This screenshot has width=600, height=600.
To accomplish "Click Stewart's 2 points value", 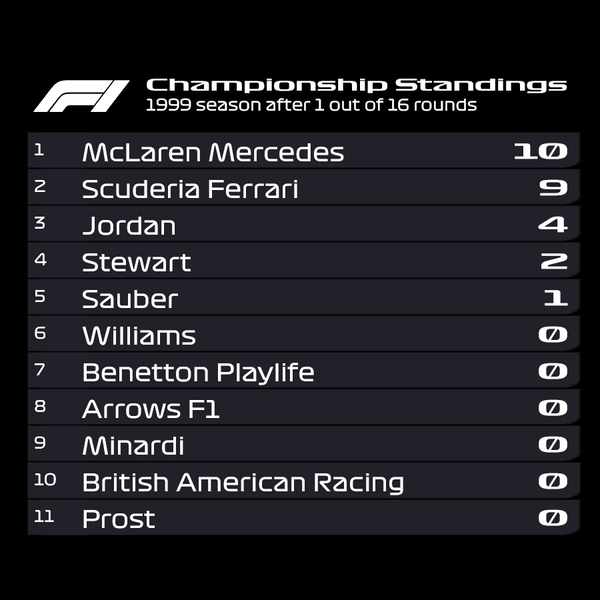I will pos(553,262).
